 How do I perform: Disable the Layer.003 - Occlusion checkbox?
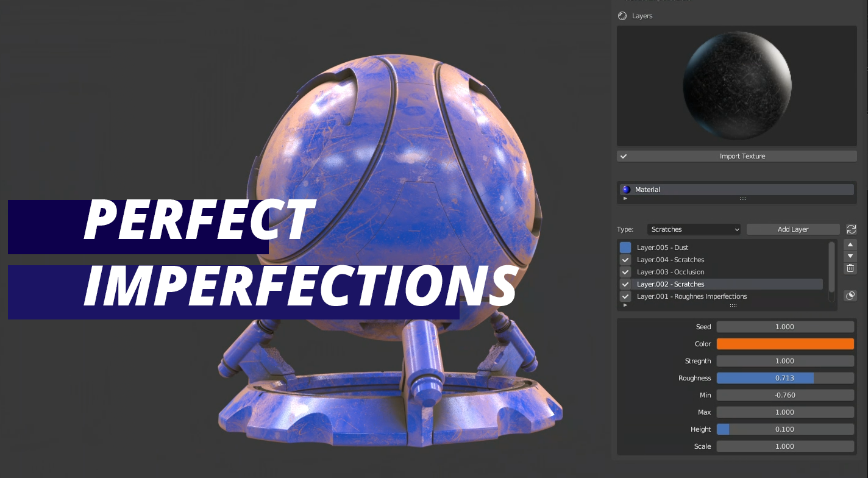tap(625, 271)
